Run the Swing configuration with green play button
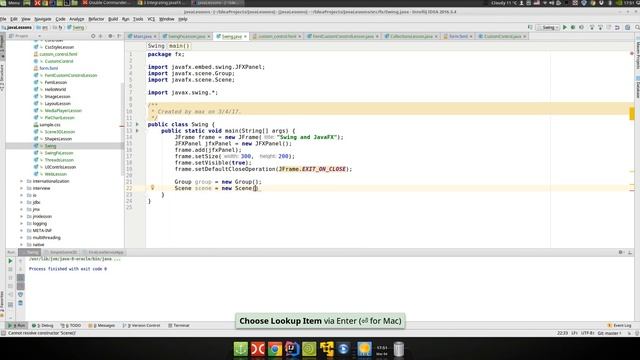The image size is (640, 360). click(565, 27)
